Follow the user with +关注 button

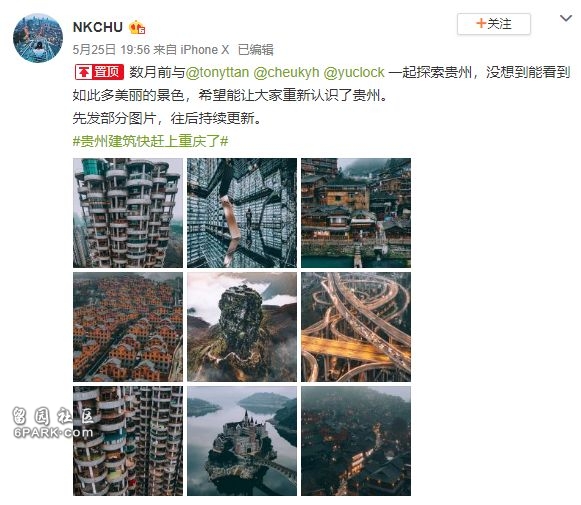(494, 24)
